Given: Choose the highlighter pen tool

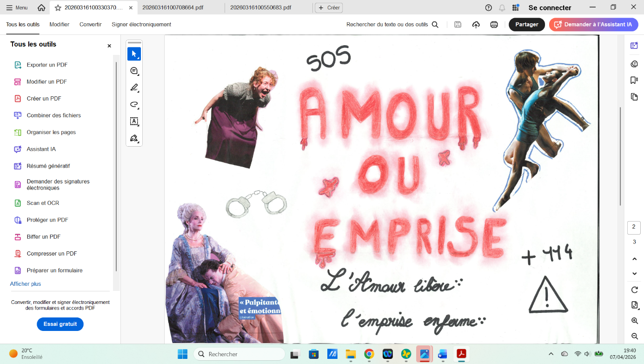Looking at the screenshot, I should point(134,88).
